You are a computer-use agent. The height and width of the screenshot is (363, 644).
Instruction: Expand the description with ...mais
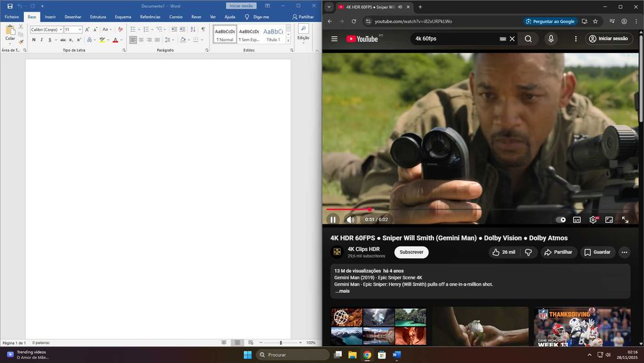(x=342, y=291)
